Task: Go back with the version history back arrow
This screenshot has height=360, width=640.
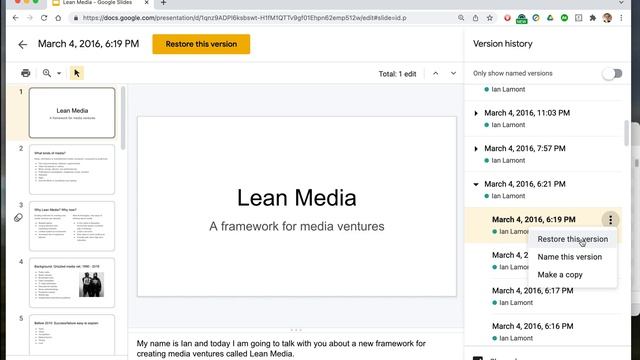Action: 22,44
